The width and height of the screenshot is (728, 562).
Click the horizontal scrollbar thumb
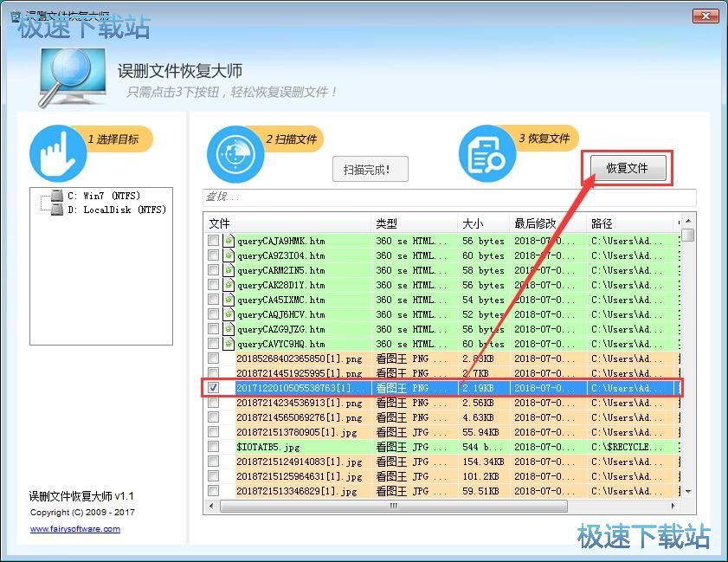(394, 506)
